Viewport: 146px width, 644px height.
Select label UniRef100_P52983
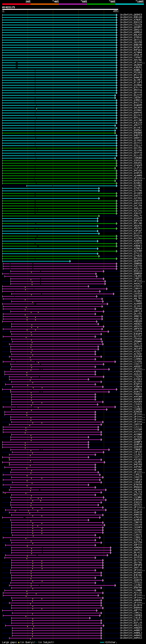click(131, 72)
